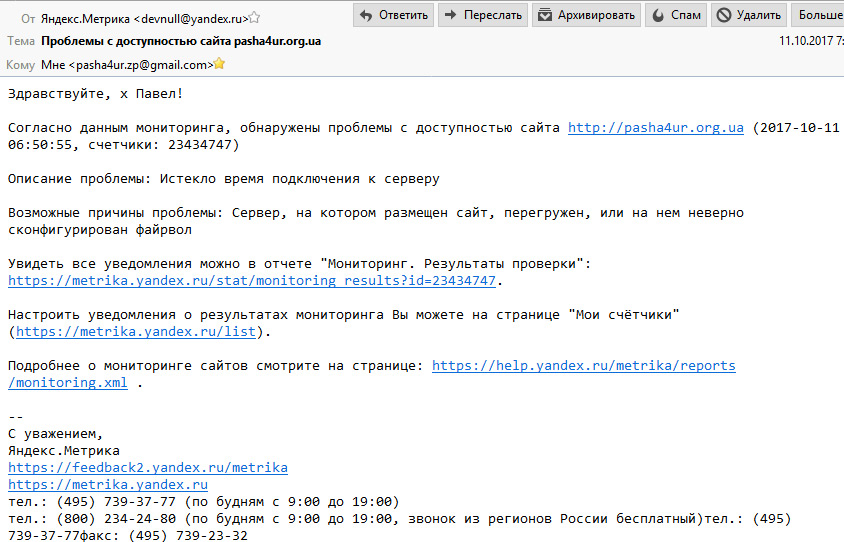The width and height of the screenshot is (844, 542).
Task: Click the line starting Возможные причины проблемы
Action: point(376,213)
